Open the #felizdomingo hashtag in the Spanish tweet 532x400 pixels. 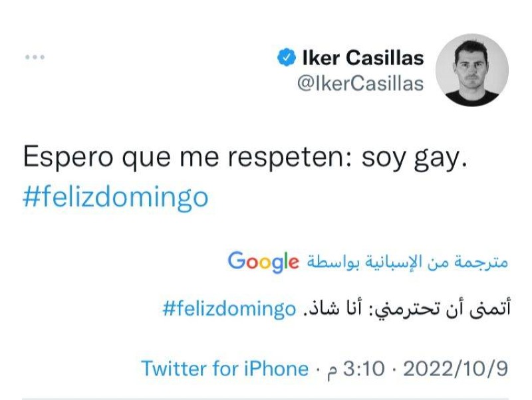[116, 198]
